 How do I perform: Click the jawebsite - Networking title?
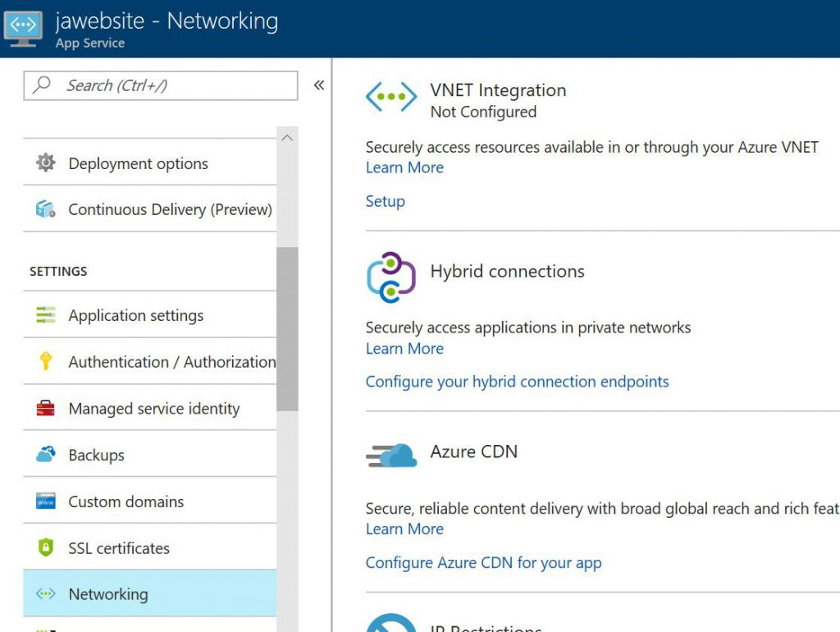(167, 21)
